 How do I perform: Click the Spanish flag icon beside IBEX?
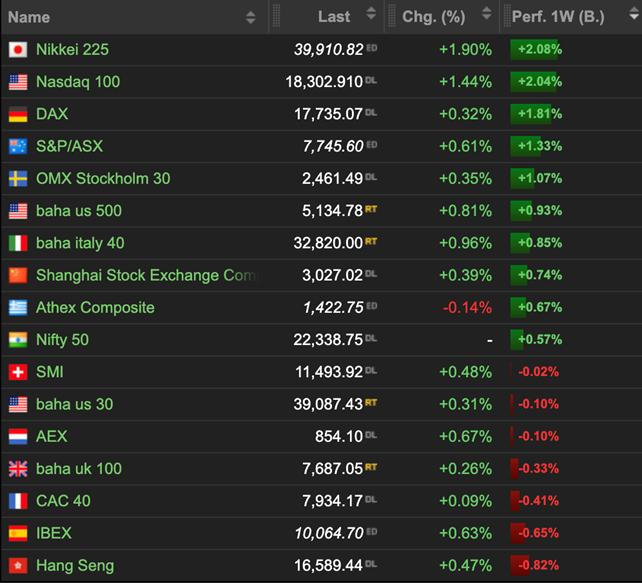click(x=18, y=533)
